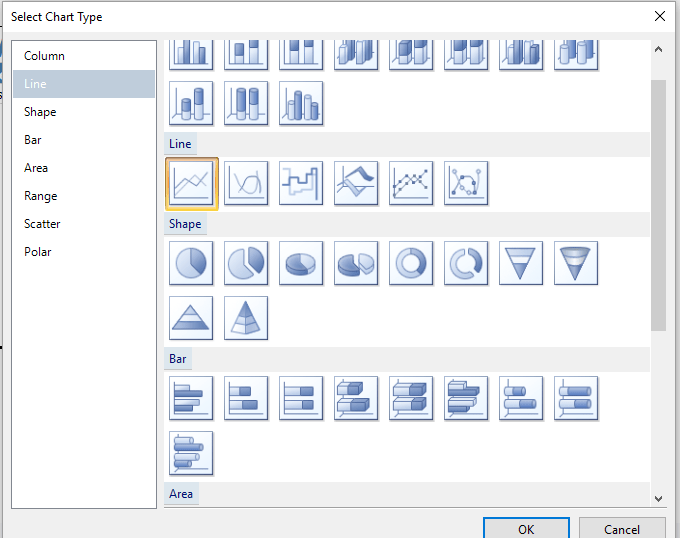Pick the Doughnut chart icon
The image size is (680, 538).
pyautogui.click(x=411, y=263)
